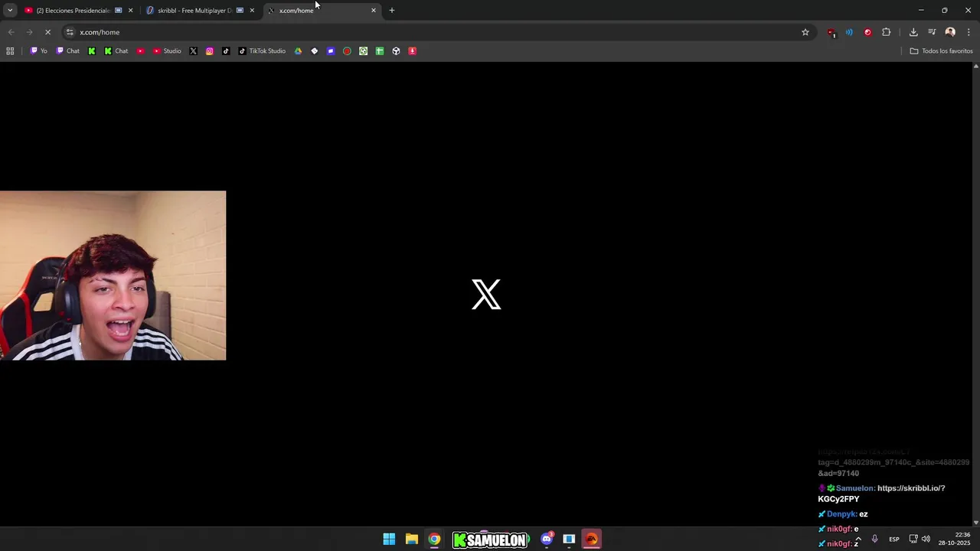Open the 'Todos los favoritos' folder
Image resolution: width=980 pixels, height=551 pixels.
(x=941, y=51)
